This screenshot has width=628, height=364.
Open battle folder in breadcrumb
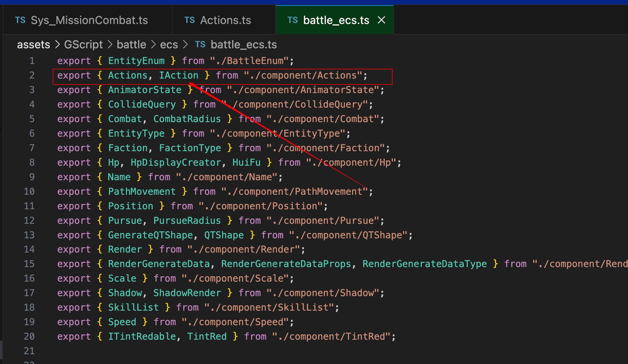tap(131, 44)
